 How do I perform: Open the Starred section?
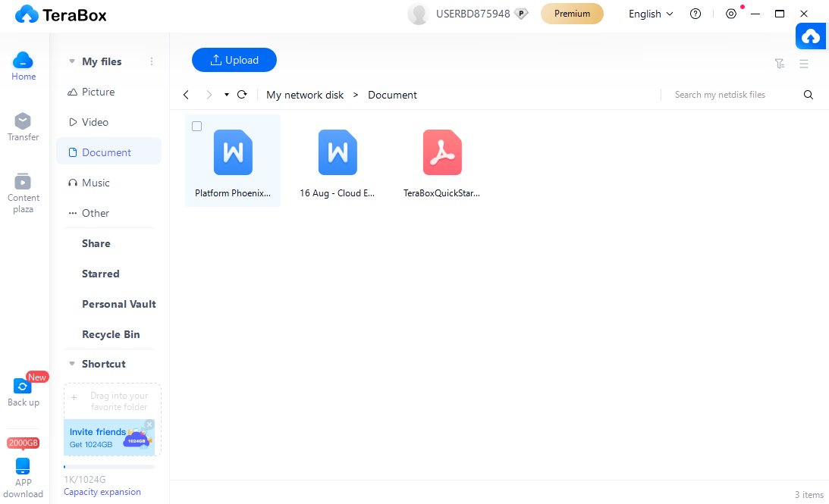point(100,274)
